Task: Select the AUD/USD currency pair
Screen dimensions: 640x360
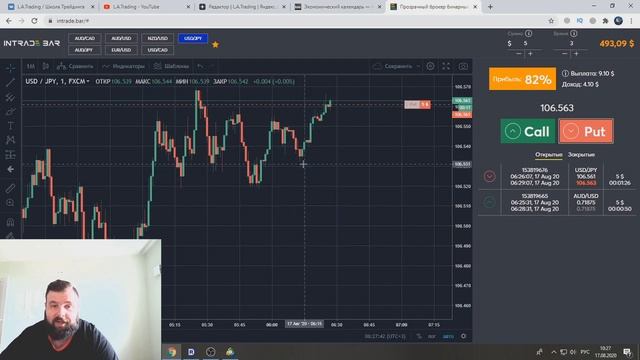Action: click(x=121, y=38)
